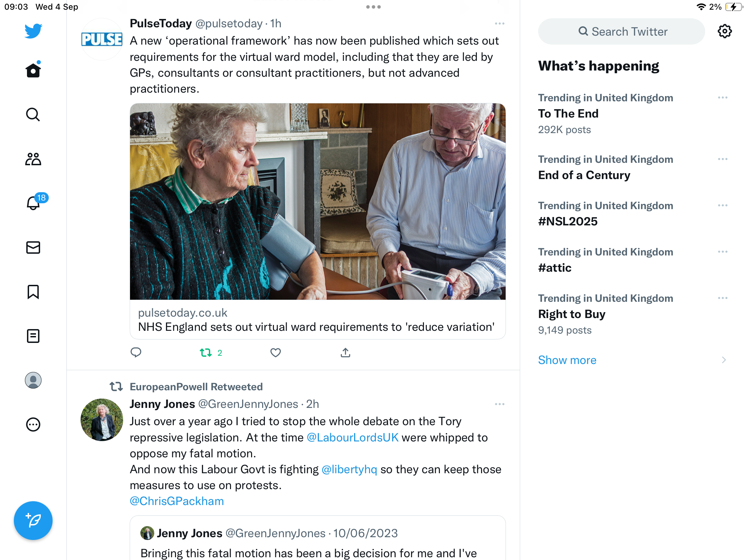This screenshot has height=560, width=747.
Task: Open the Messages envelope icon
Action: 33,248
